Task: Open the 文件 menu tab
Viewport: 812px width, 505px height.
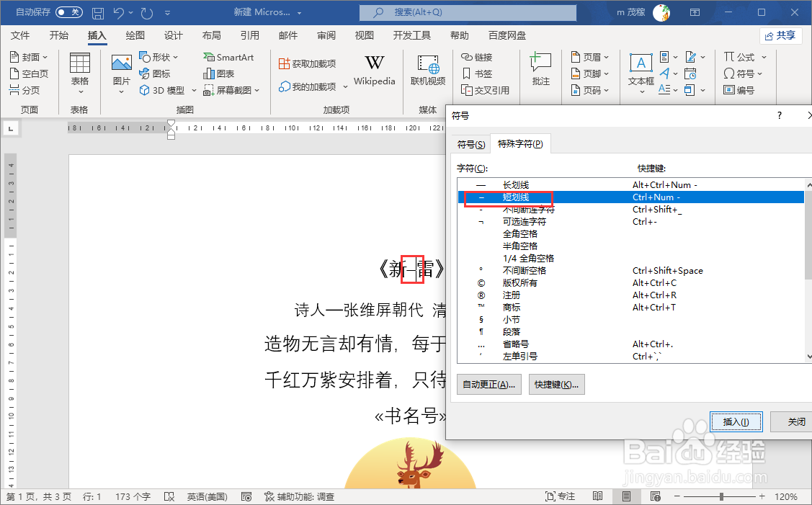Action: point(20,35)
